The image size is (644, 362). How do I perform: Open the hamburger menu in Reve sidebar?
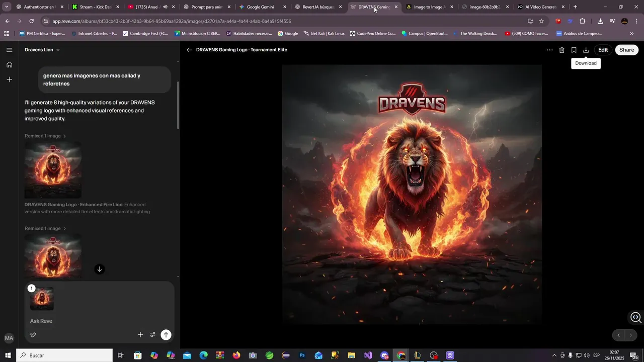pos(9,50)
